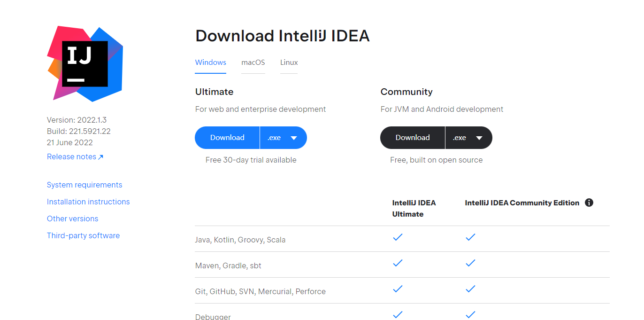Expand the Ultimate .exe format dropdown
The width and height of the screenshot is (644, 320).
click(283, 138)
